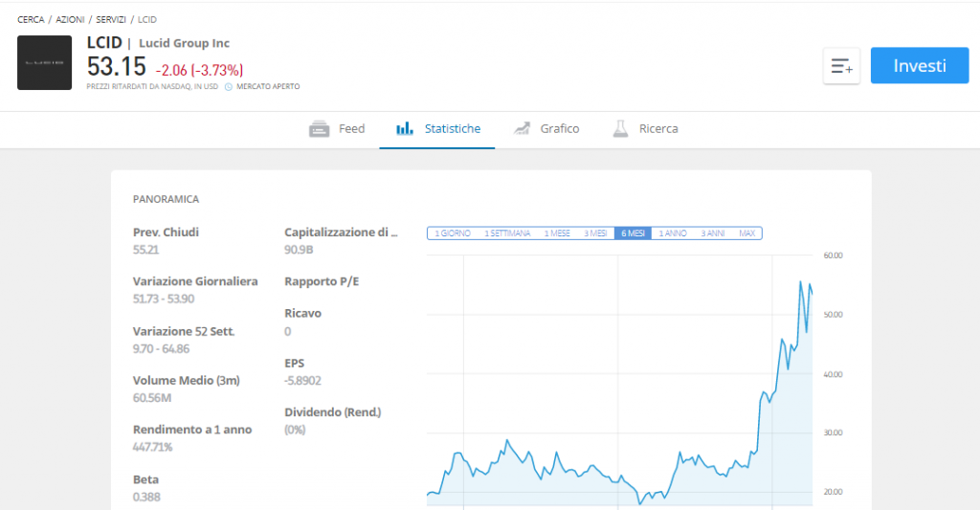Select the 6 MESI chart range
Viewport: 980px width, 510px height.
(633, 233)
